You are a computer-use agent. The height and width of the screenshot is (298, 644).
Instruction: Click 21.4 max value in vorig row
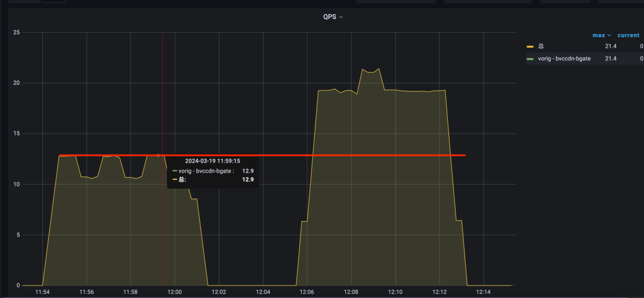(x=611, y=59)
